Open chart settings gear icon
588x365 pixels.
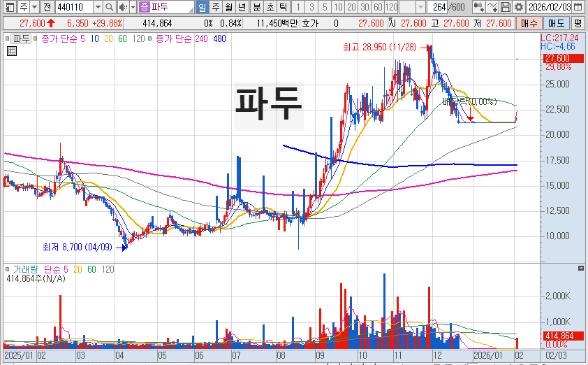tap(519, 7)
